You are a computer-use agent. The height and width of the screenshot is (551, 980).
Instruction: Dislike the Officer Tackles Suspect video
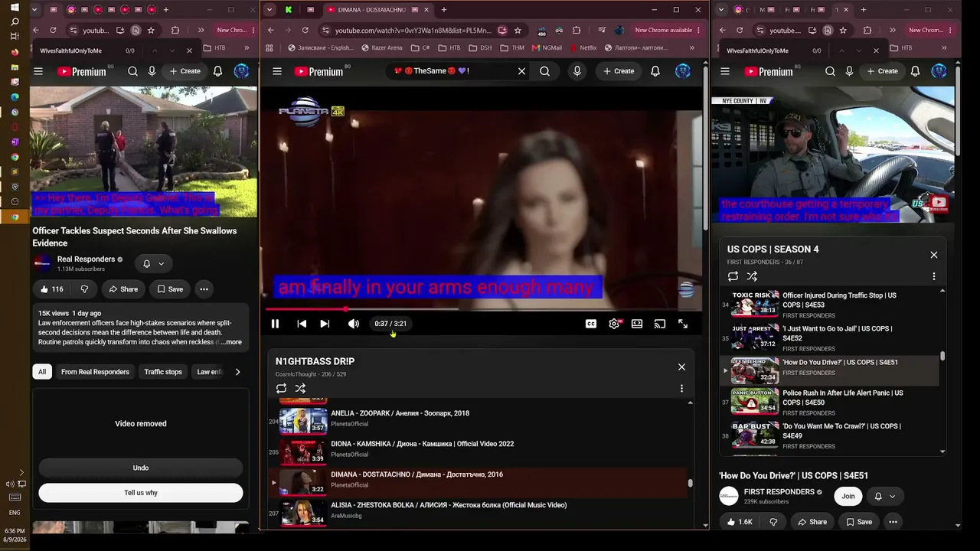tap(84, 289)
